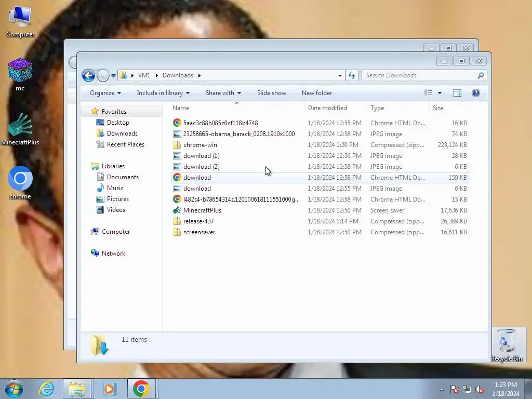Screen dimensions: 532x399
Task: Open the Windows Start button
Action: click(14, 389)
